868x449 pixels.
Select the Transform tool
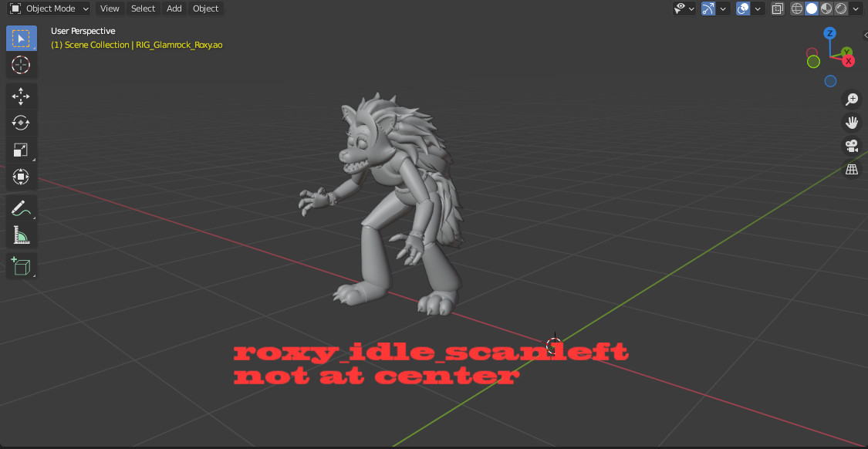(21, 177)
